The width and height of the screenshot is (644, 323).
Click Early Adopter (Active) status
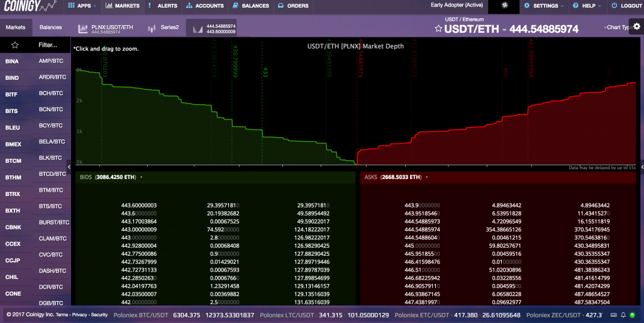457,5
